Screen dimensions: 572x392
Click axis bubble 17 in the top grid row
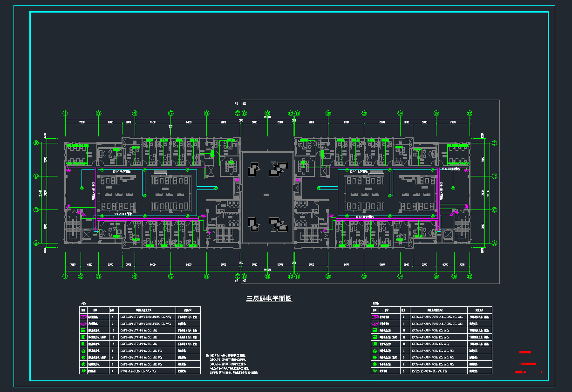470,113
